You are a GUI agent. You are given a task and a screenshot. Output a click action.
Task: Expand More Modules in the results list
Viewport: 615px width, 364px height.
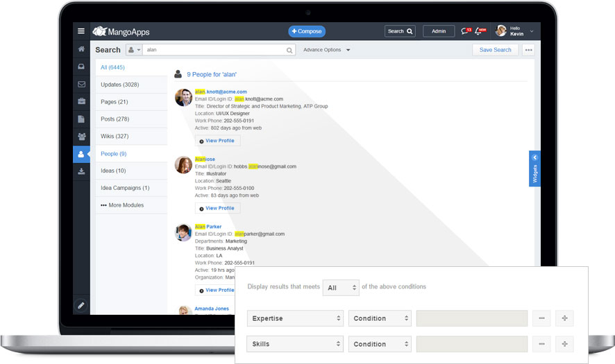pos(122,205)
